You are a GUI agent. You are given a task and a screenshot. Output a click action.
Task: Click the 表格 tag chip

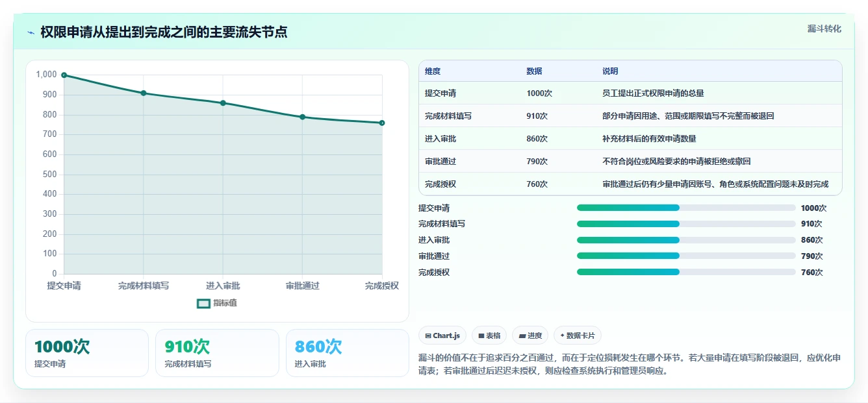coord(489,336)
